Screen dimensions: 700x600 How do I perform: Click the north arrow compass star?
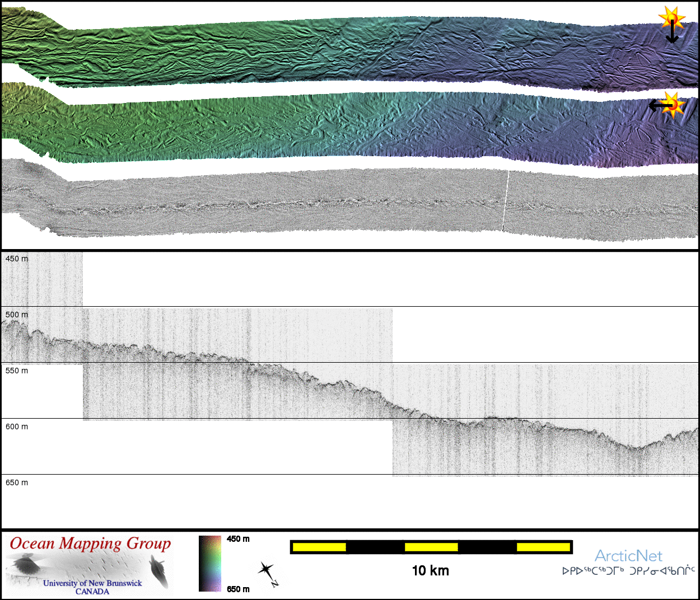pyautogui.click(x=266, y=572)
